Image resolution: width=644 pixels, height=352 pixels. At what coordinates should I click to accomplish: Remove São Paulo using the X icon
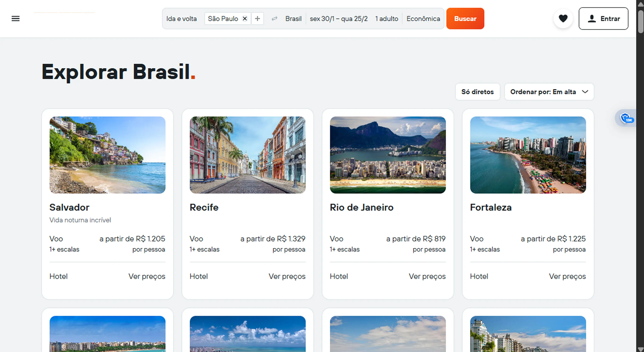(244, 18)
